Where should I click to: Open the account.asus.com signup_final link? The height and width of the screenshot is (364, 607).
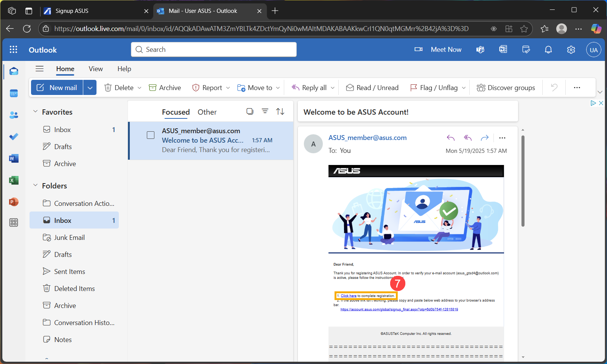pyautogui.click(x=399, y=310)
